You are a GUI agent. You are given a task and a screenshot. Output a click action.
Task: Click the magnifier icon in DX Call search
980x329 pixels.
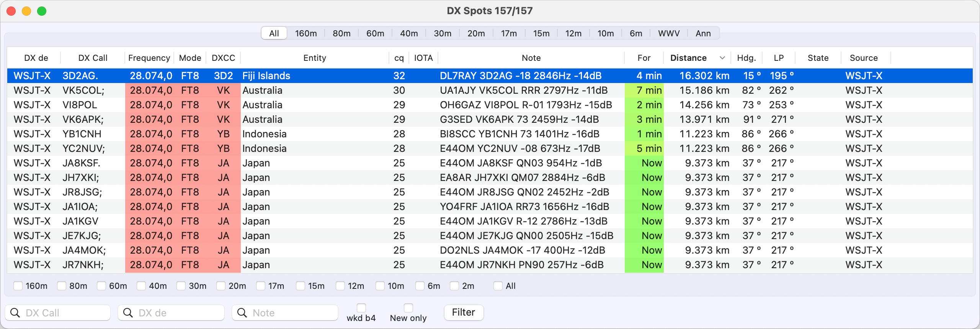click(15, 313)
